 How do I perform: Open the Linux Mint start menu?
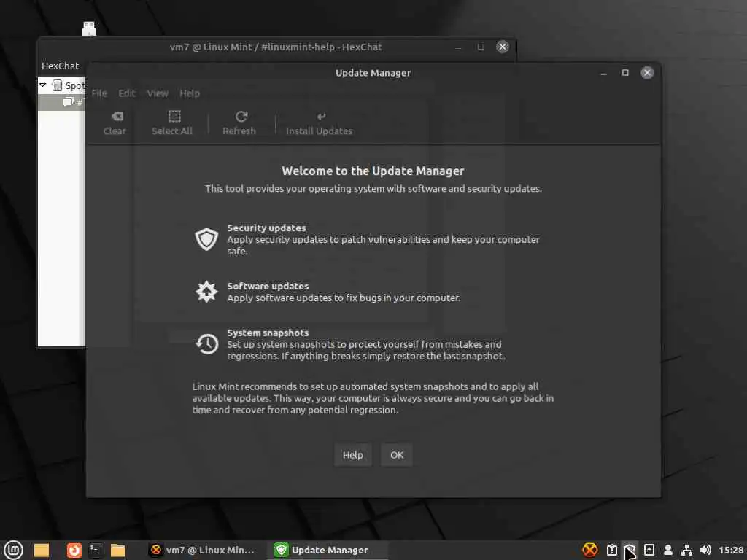[x=13, y=550]
